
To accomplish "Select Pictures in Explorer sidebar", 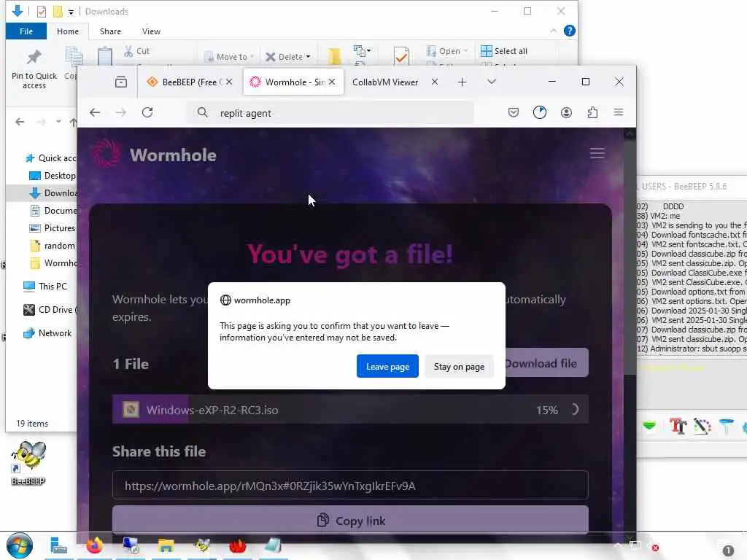I will point(53,228).
